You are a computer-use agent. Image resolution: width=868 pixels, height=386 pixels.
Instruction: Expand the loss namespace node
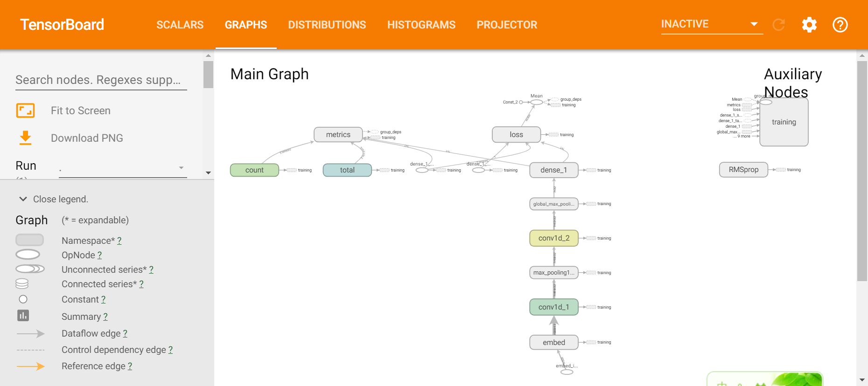click(517, 134)
